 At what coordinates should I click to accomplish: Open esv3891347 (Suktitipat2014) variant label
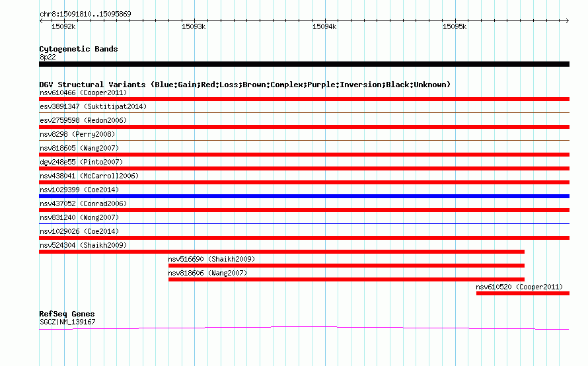(93, 106)
